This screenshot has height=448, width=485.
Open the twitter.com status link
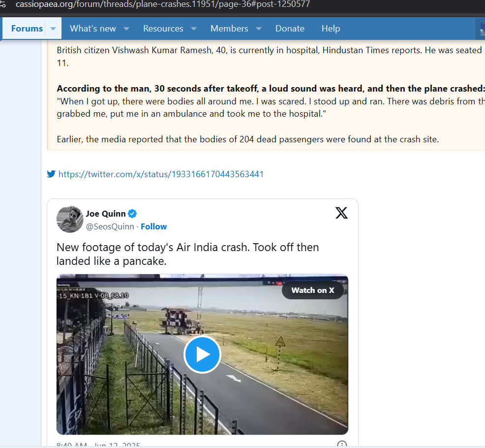coord(161,174)
